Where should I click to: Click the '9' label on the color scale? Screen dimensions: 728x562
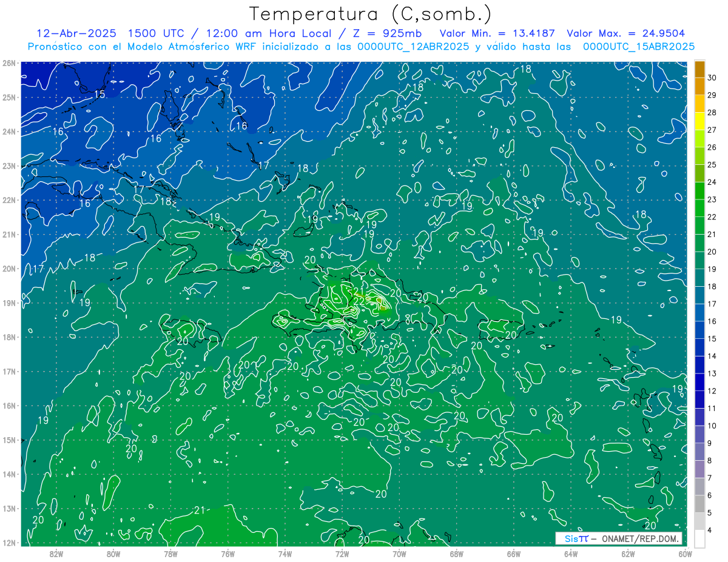[x=710, y=443]
